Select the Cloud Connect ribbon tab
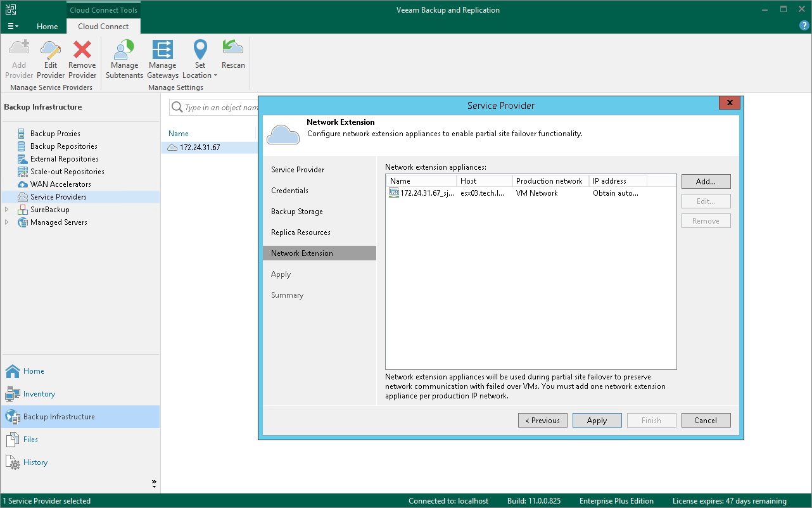The height and width of the screenshot is (508, 812). coord(103,27)
